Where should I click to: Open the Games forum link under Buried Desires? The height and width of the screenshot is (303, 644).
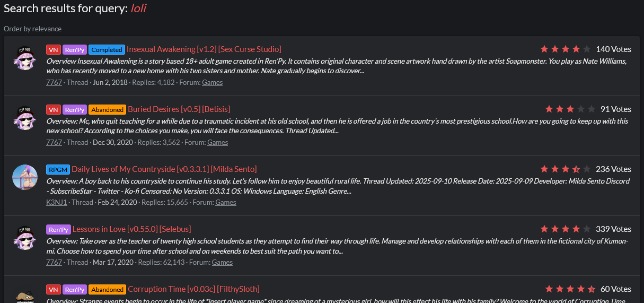pos(217,142)
